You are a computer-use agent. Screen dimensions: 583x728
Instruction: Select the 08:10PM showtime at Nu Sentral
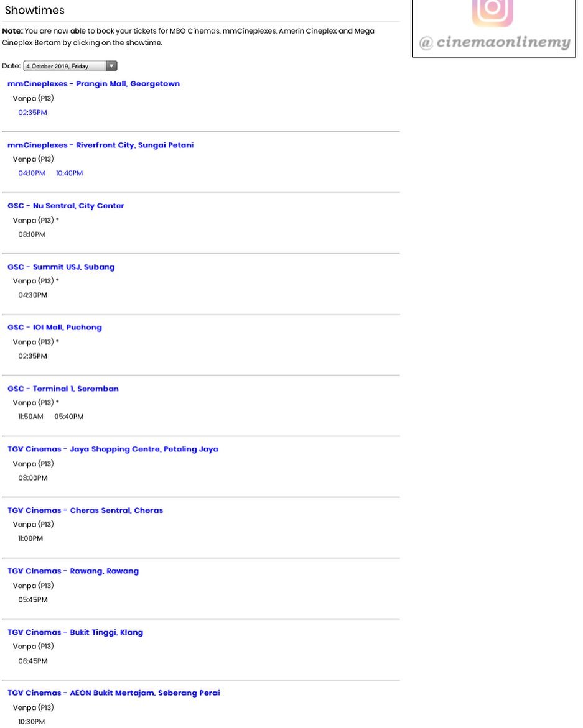coord(32,234)
